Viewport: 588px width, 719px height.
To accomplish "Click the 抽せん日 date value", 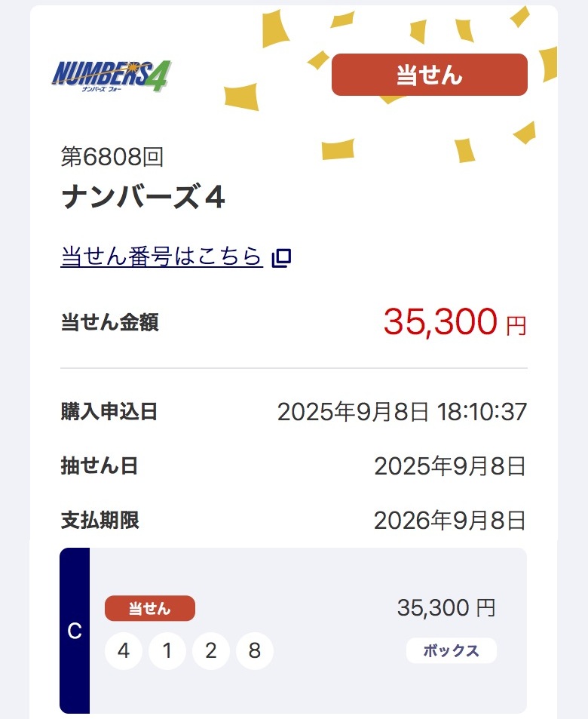I will pyautogui.click(x=450, y=466).
